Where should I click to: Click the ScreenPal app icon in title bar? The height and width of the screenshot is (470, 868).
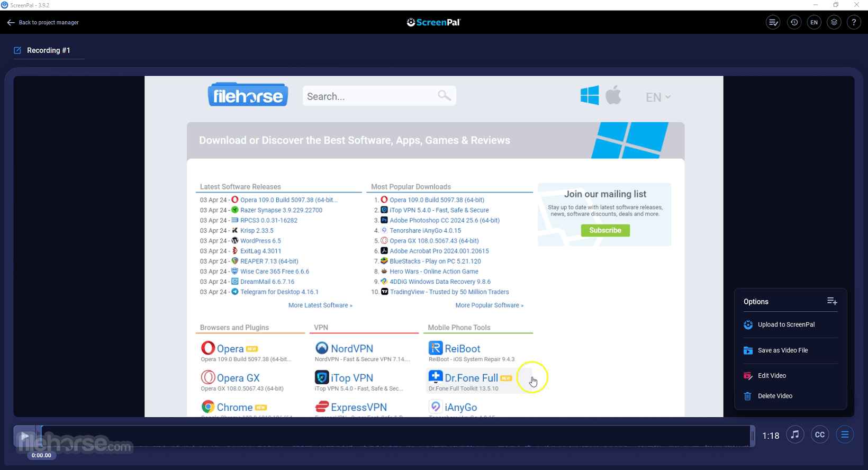coord(5,5)
